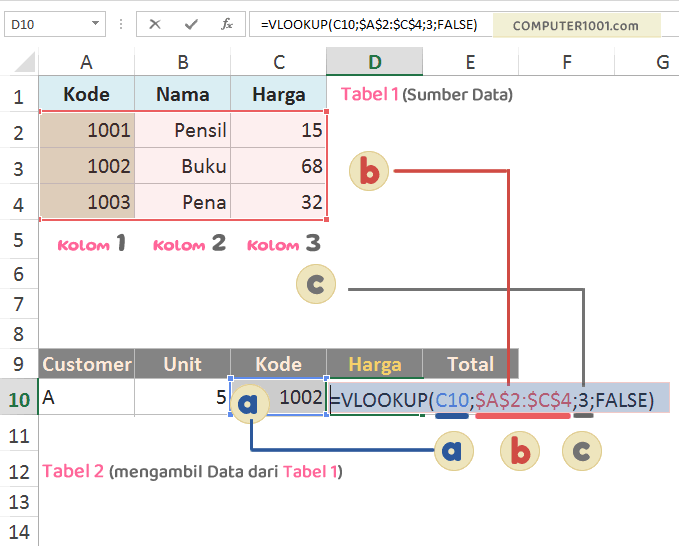679x546 pixels.
Task: Click the Customer header cell in Tabel 2
Action: (87, 364)
